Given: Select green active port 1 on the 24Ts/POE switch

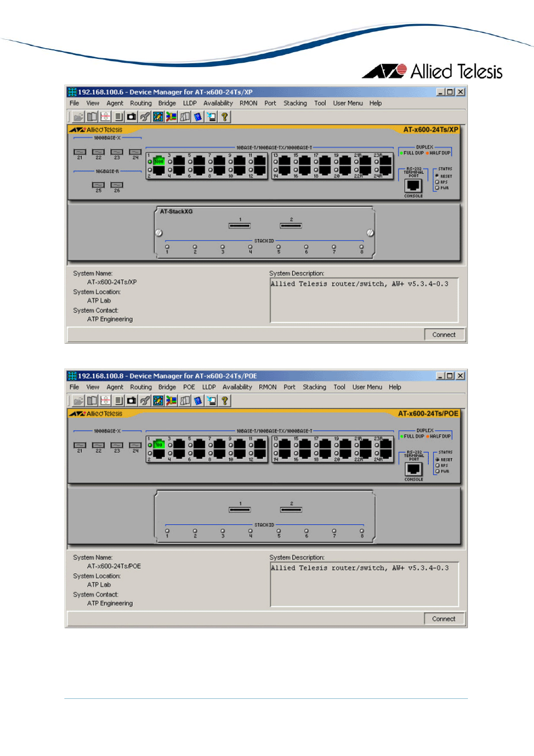Looking at the screenshot, I should [x=158, y=445].
